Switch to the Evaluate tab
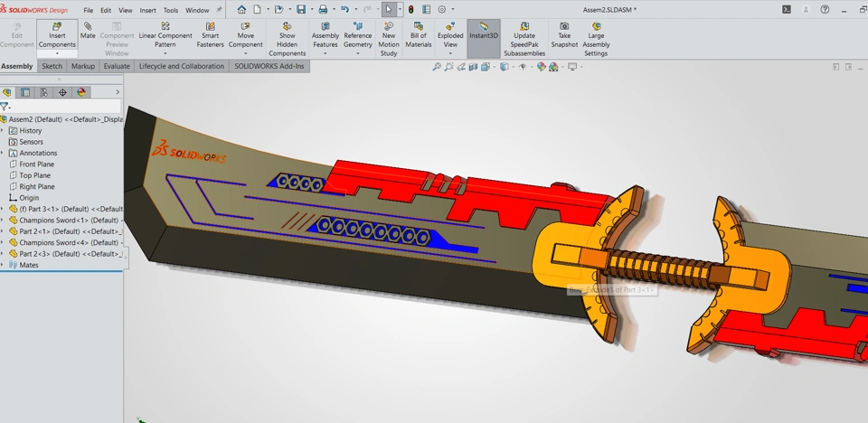 pyautogui.click(x=117, y=66)
